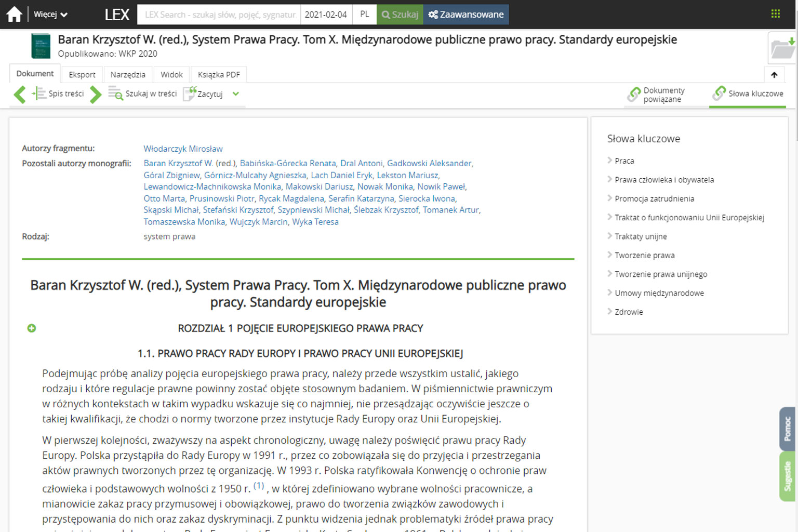Expand the green chevron beside Zacytuj
Viewport: 798px width, 532px height.
point(236,94)
